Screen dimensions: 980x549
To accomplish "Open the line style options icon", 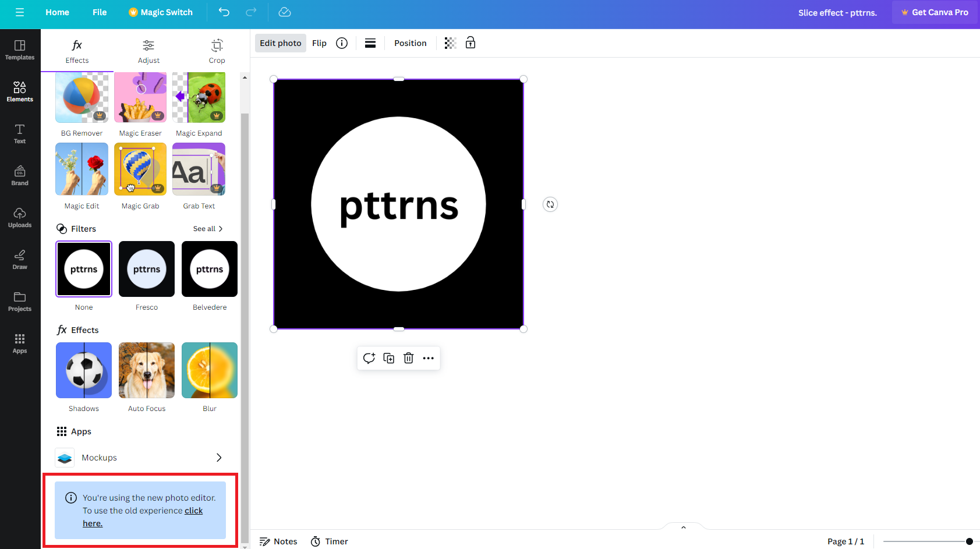I will (370, 43).
